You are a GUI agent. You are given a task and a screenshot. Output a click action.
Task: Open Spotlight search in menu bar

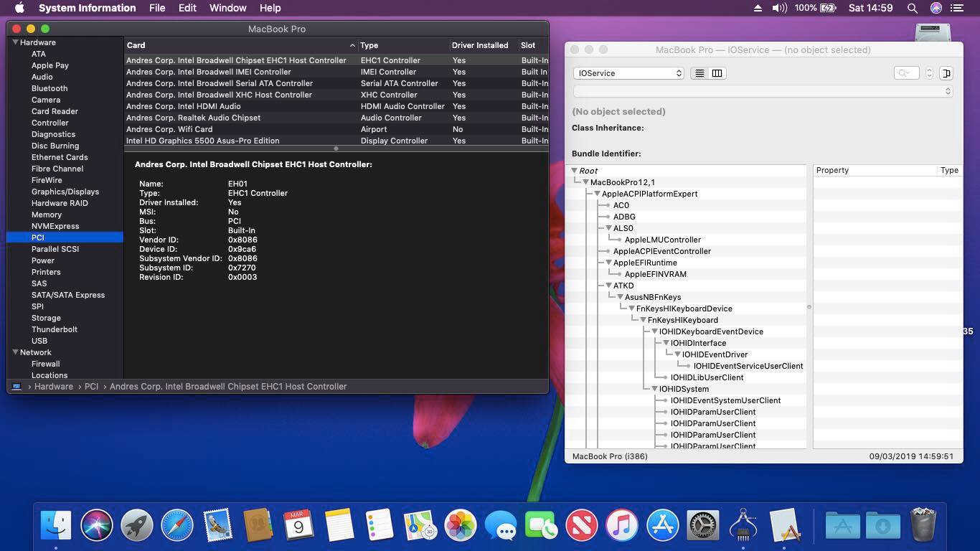click(913, 8)
